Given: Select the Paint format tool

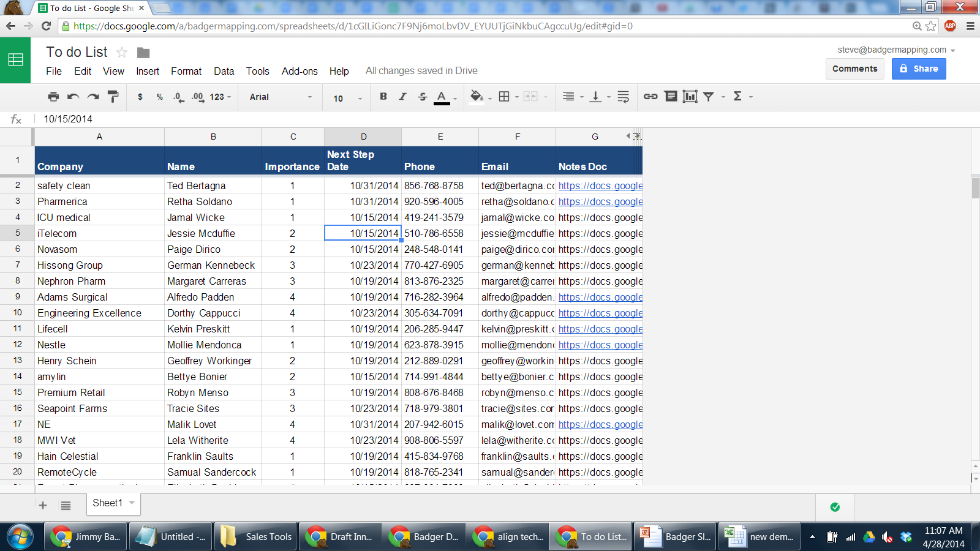Looking at the screenshot, I should 113,97.
